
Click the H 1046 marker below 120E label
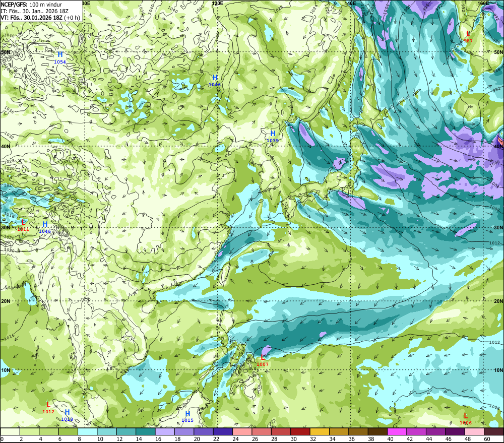point(215,80)
